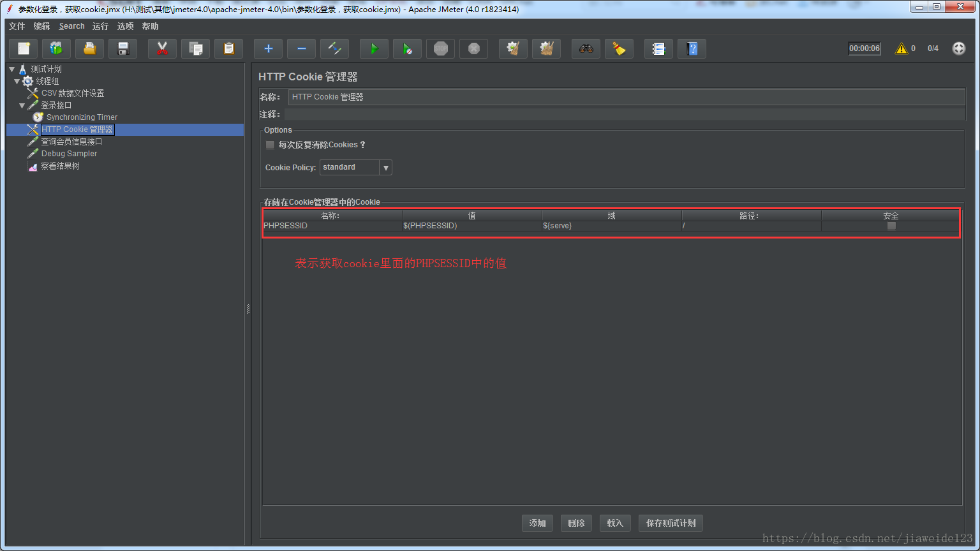980x551 pixels.
Task: Select 查询会员信息接口 in tree
Action: pyautogui.click(x=71, y=142)
